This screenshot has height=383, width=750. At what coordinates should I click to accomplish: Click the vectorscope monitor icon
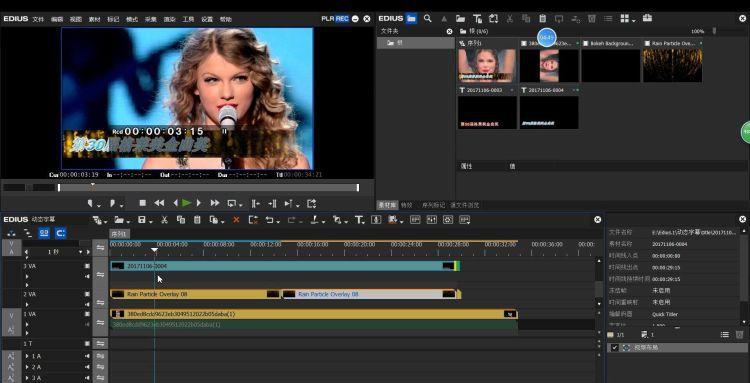[448, 220]
